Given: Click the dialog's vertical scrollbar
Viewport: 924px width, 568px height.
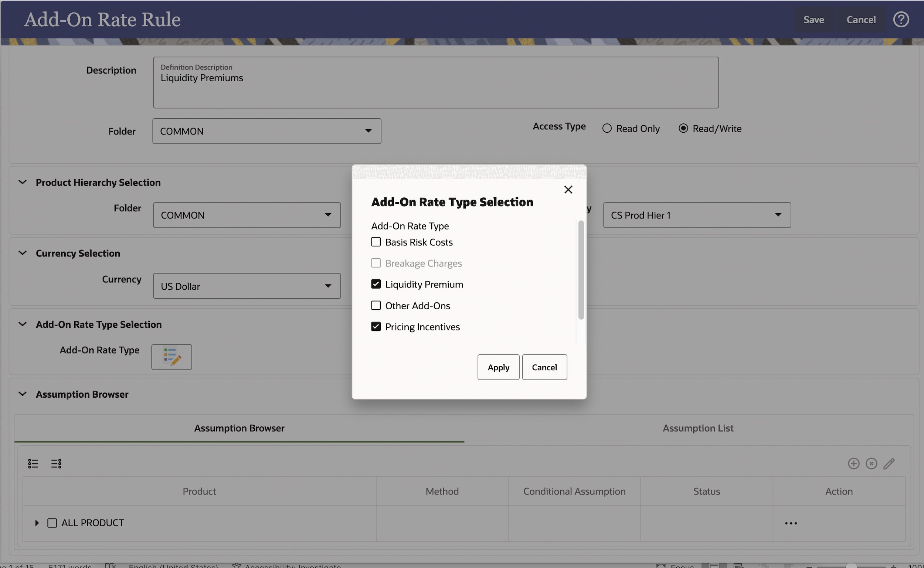Looking at the screenshot, I should 581,270.
